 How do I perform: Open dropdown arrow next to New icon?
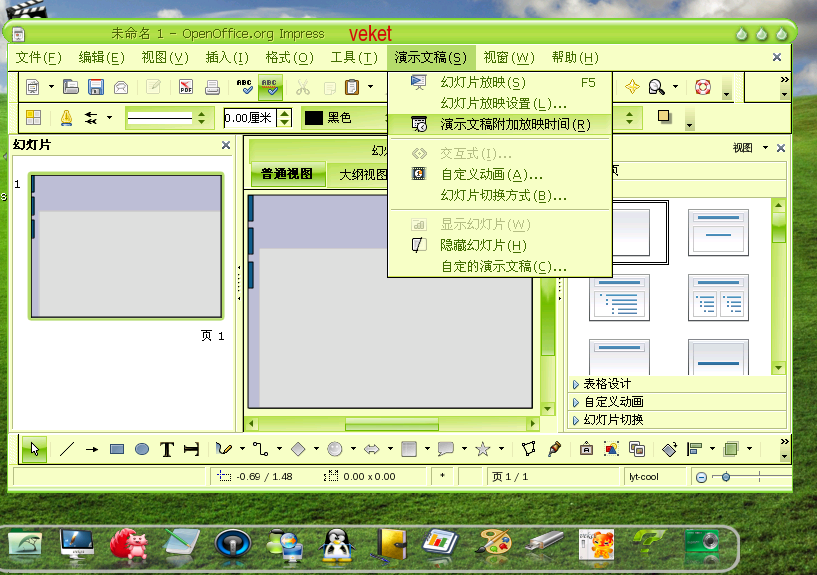click(x=51, y=86)
